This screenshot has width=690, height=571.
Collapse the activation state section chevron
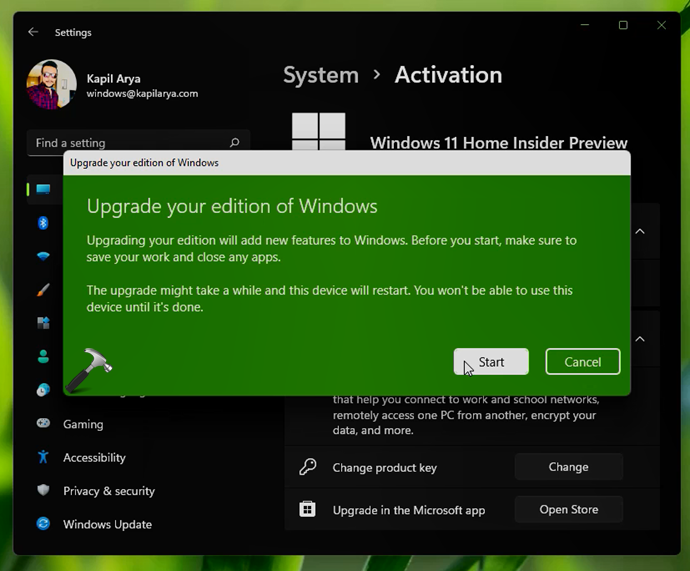(640, 231)
